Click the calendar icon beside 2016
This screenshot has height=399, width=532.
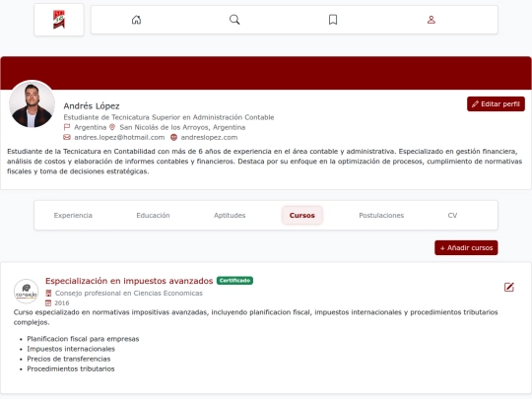click(x=48, y=302)
